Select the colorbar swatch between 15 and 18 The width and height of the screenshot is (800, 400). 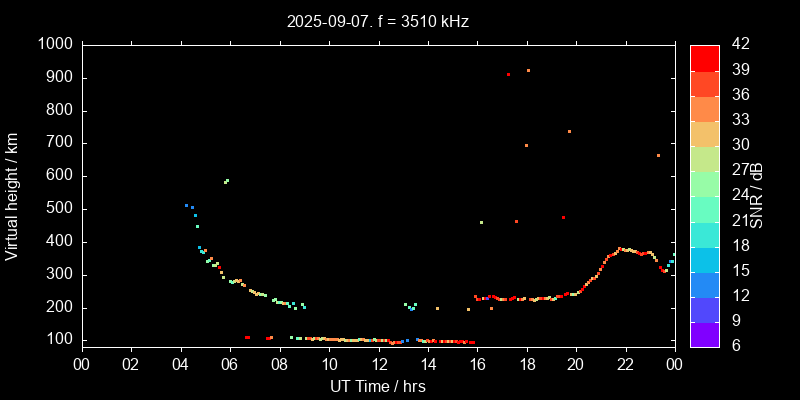tap(704, 259)
